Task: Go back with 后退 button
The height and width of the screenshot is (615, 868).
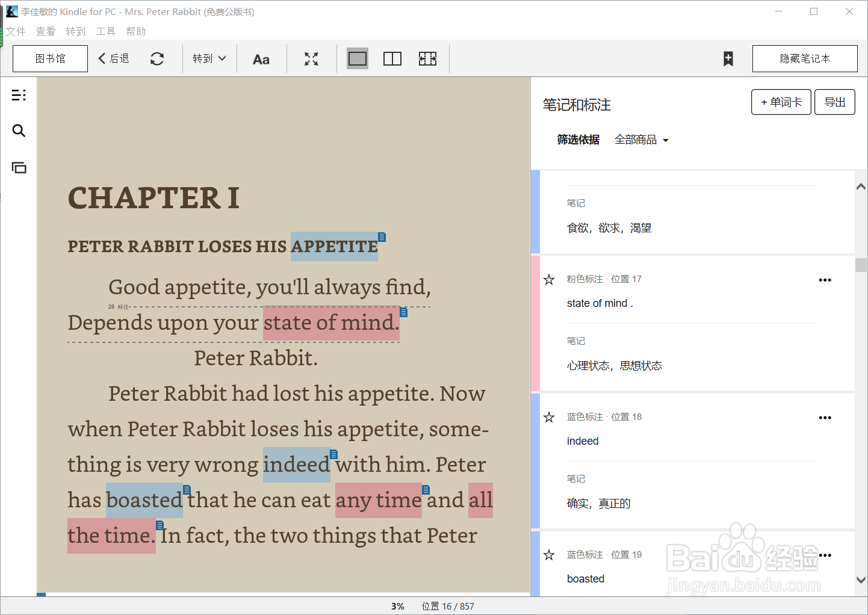Action: tap(114, 58)
